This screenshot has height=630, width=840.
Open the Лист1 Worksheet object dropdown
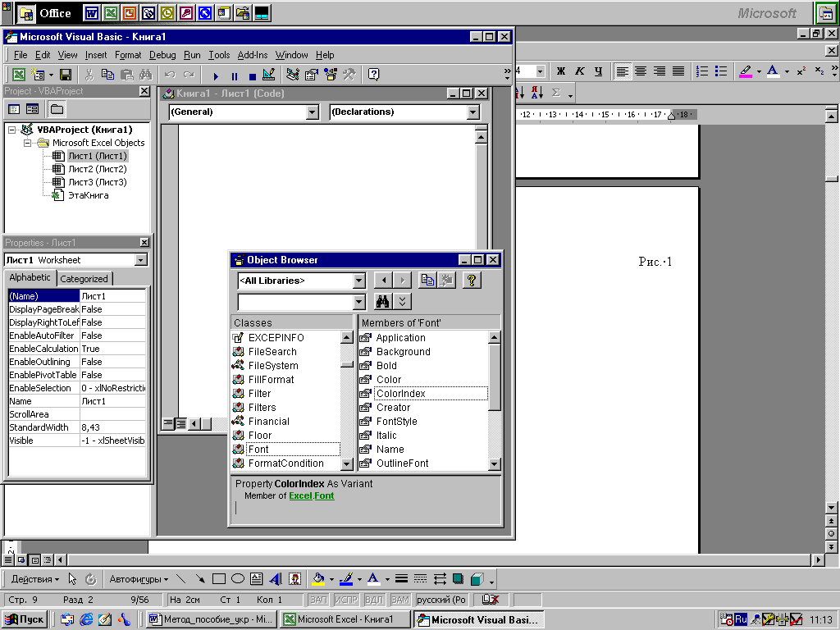141,260
